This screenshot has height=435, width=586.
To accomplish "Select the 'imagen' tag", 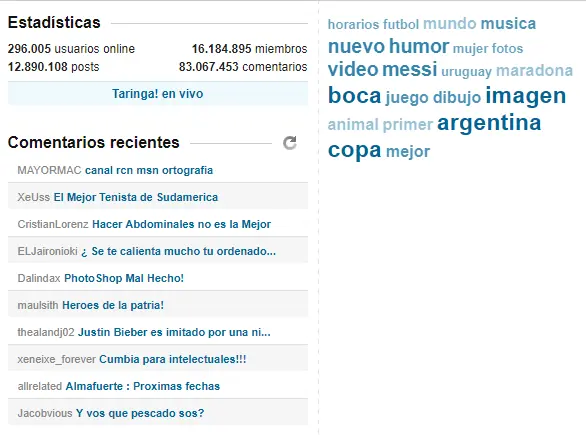I will coord(526,96).
